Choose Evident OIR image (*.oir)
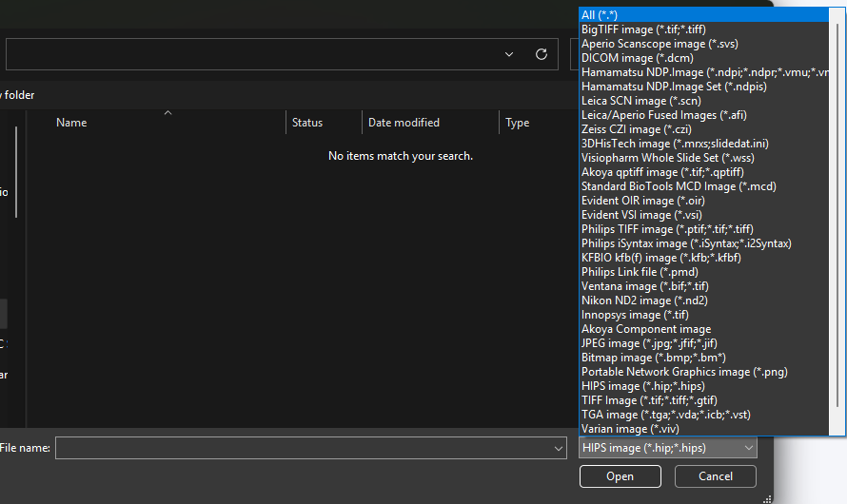This screenshot has width=847, height=504. click(704, 201)
